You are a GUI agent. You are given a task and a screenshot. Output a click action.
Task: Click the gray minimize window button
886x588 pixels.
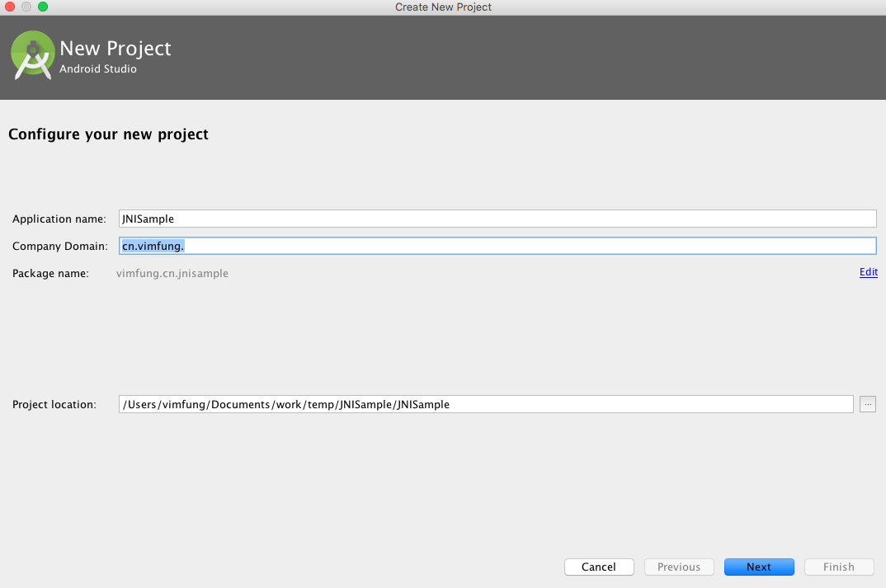pos(26,7)
